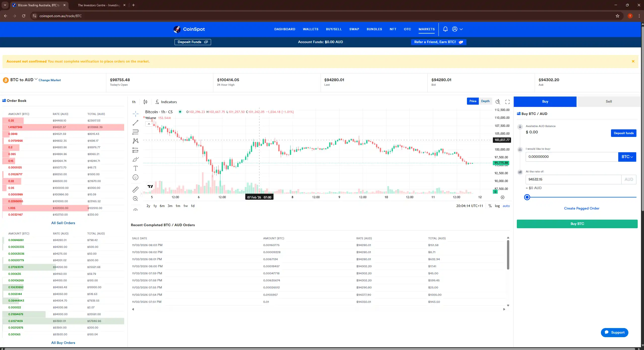Go back to previous browser page
Viewport: 644px width, 350px height.
click(x=6, y=16)
